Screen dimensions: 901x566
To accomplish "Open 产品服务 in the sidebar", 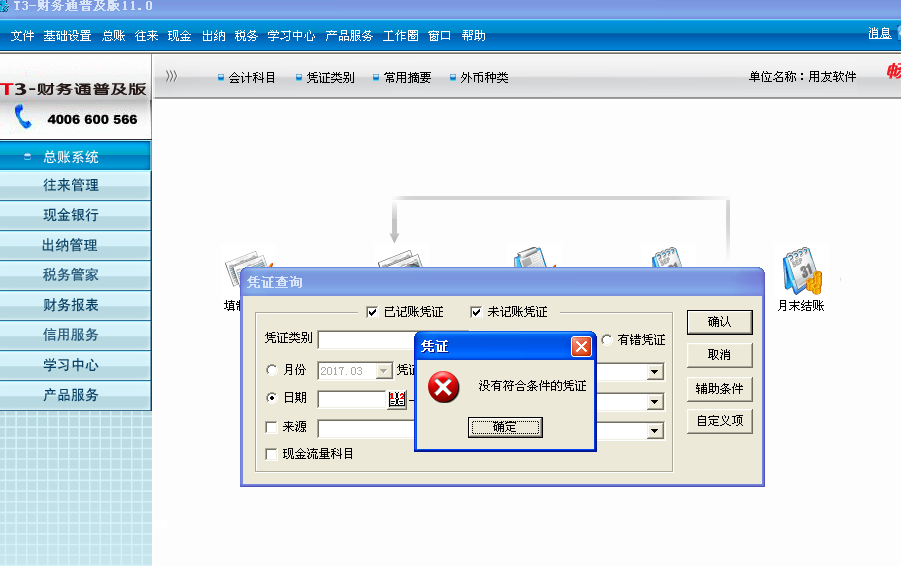I will pyautogui.click(x=75, y=395).
